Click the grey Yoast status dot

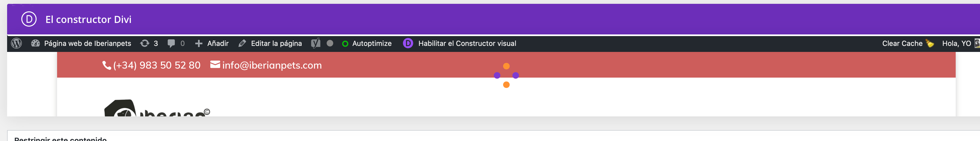tap(330, 43)
